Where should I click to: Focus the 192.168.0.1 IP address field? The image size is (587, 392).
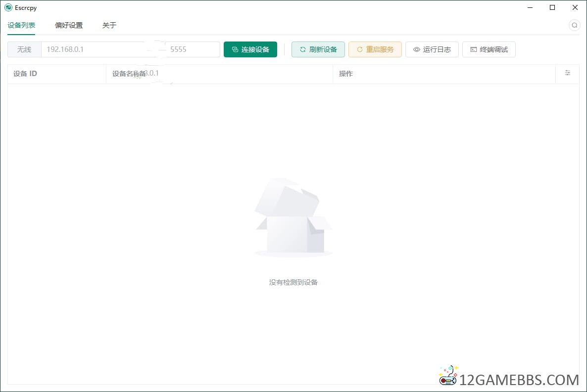[94, 49]
